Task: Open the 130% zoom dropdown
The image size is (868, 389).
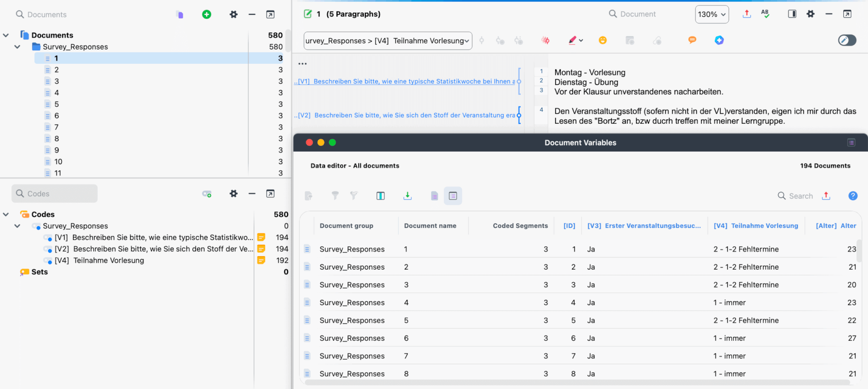Action: pyautogui.click(x=712, y=14)
